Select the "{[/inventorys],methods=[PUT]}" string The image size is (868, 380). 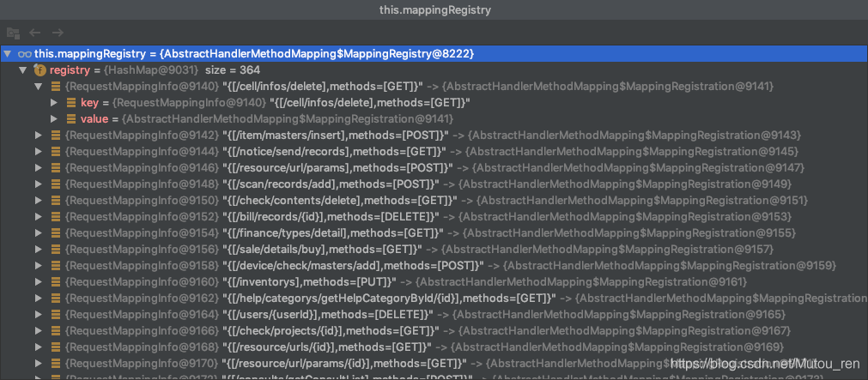(309, 282)
